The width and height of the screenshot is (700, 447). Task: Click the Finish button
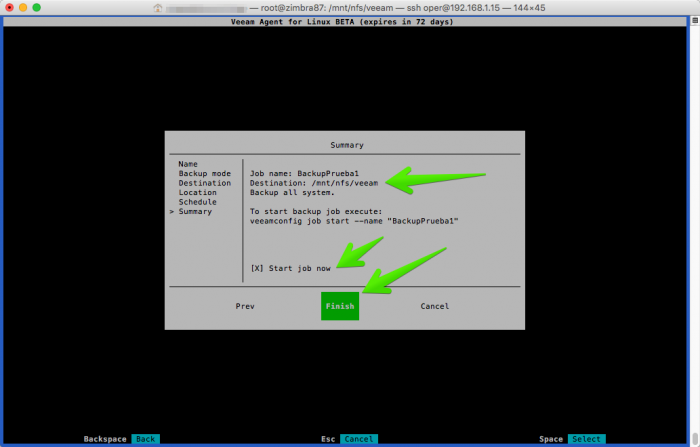pos(340,306)
